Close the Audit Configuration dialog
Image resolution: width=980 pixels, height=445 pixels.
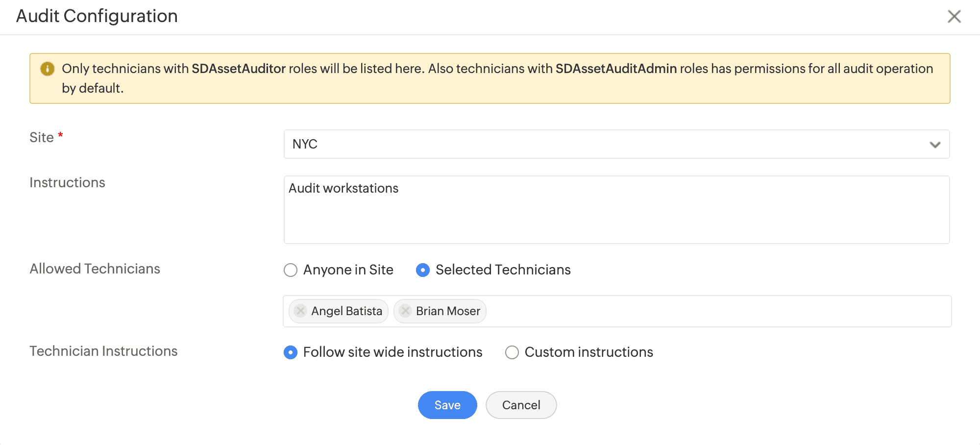tap(954, 16)
